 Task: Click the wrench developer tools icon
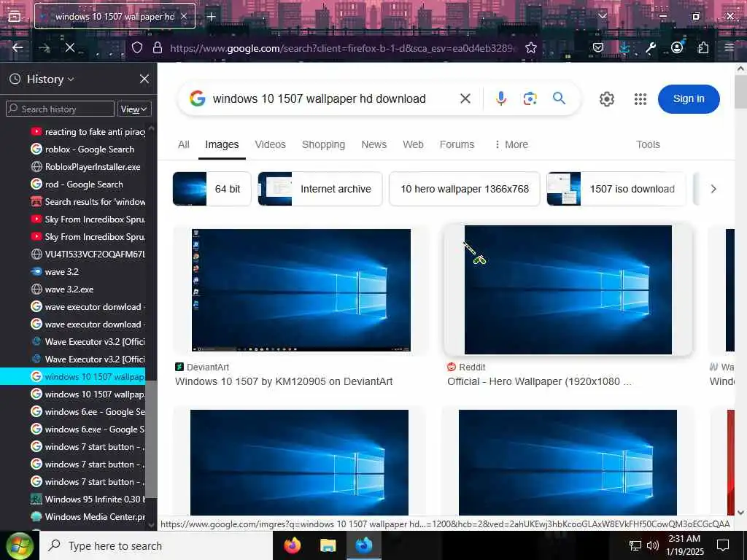[x=650, y=47]
